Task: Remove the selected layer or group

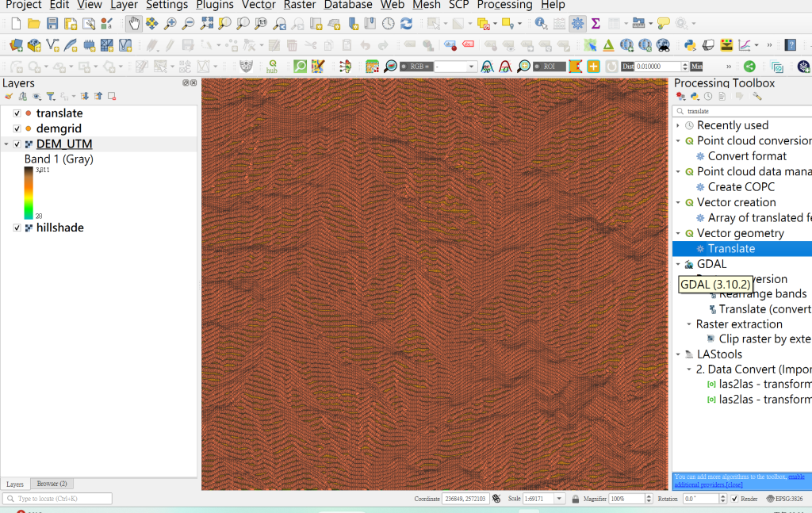Action: 111,96
